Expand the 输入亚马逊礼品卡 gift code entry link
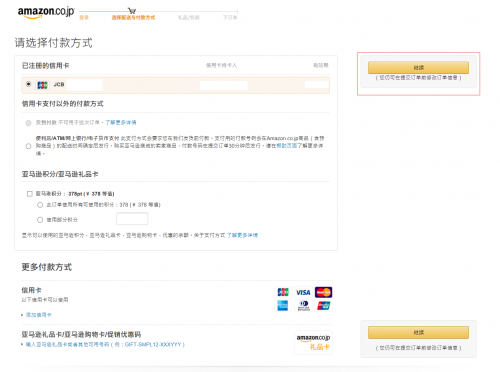This screenshot has width=500, height=372. pyautogui.click(x=105, y=344)
